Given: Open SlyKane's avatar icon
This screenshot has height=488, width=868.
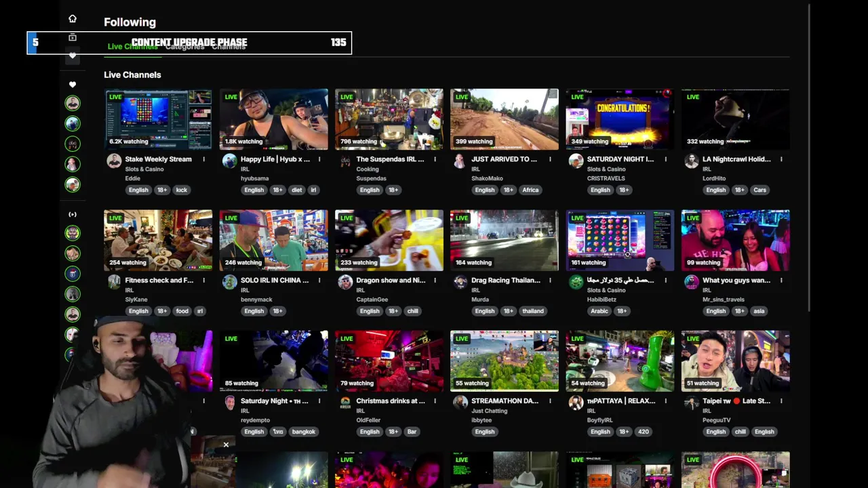Looking at the screenshot, I should (114, 281).
